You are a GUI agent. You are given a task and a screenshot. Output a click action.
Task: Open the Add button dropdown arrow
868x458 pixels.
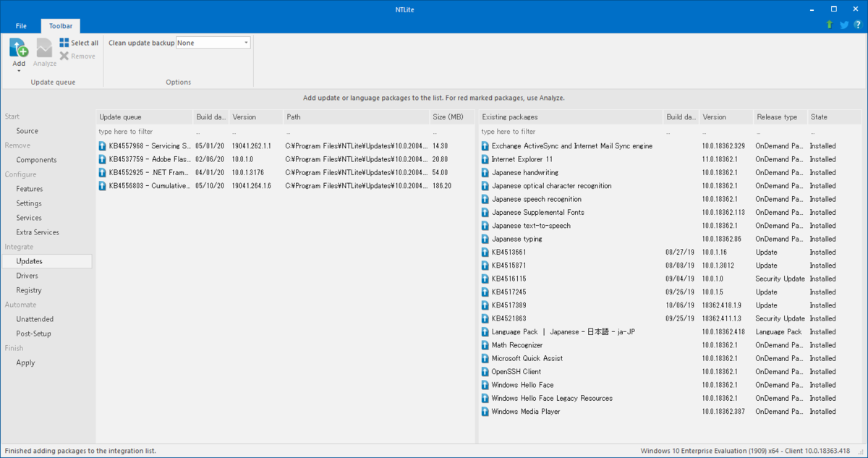point(19,71)
